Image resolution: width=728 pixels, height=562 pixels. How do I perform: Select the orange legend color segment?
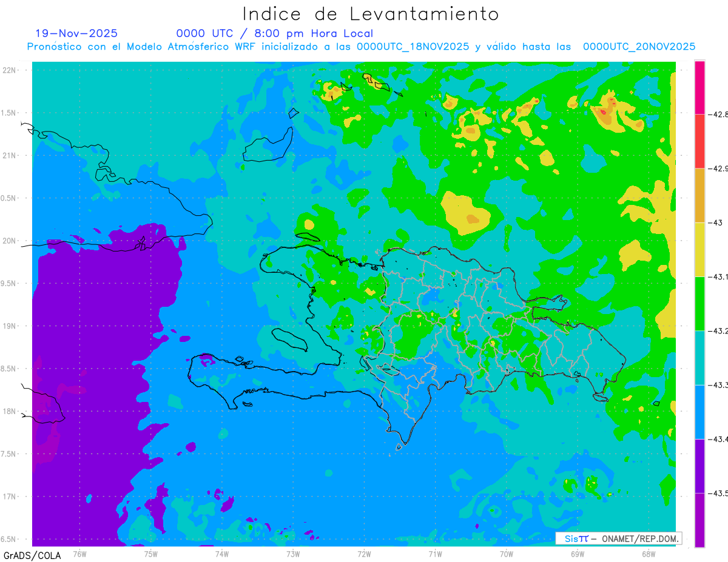click(699, 195)
